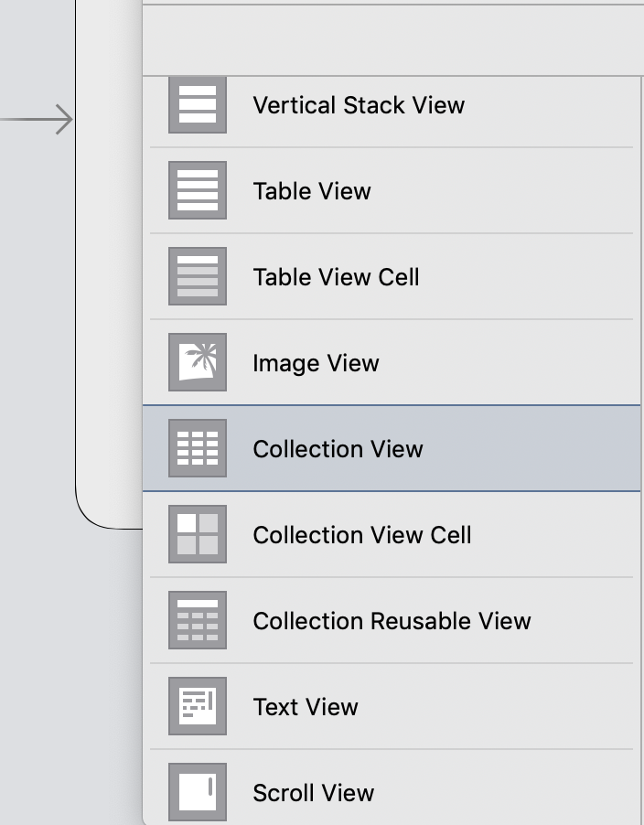
Task: Pick Text View from the list
Action: pos(306,707)
